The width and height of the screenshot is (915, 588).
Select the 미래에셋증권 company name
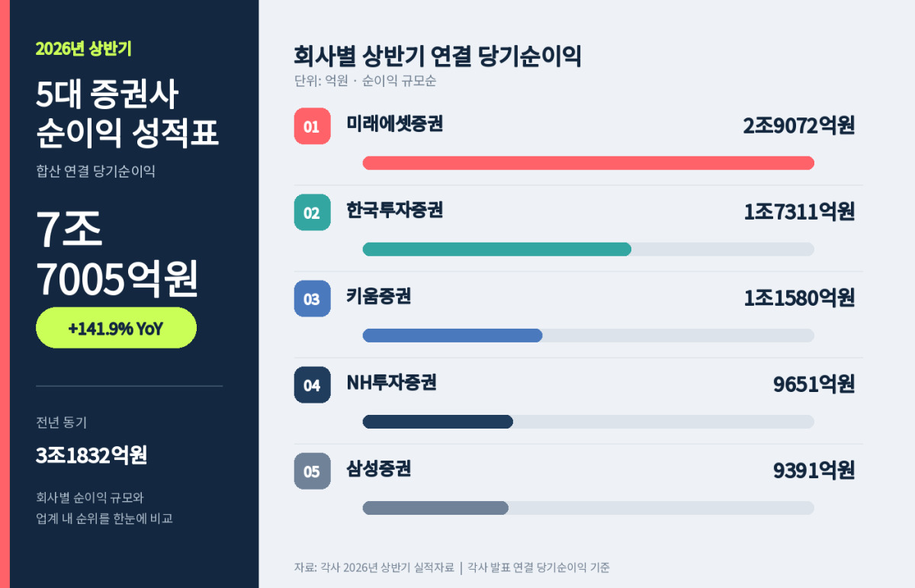394,124
